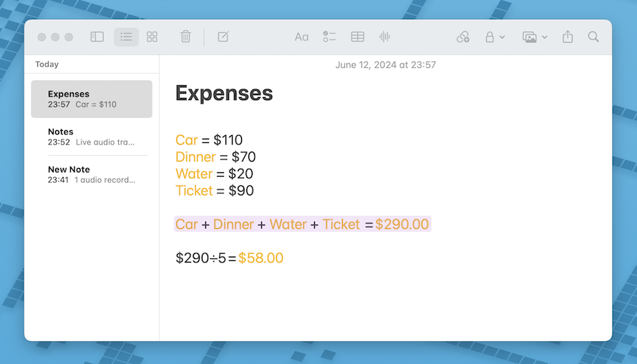Start audio recording with waveform icon
The height and width of the screenshot is (364, 637).
tap(384, 37)
